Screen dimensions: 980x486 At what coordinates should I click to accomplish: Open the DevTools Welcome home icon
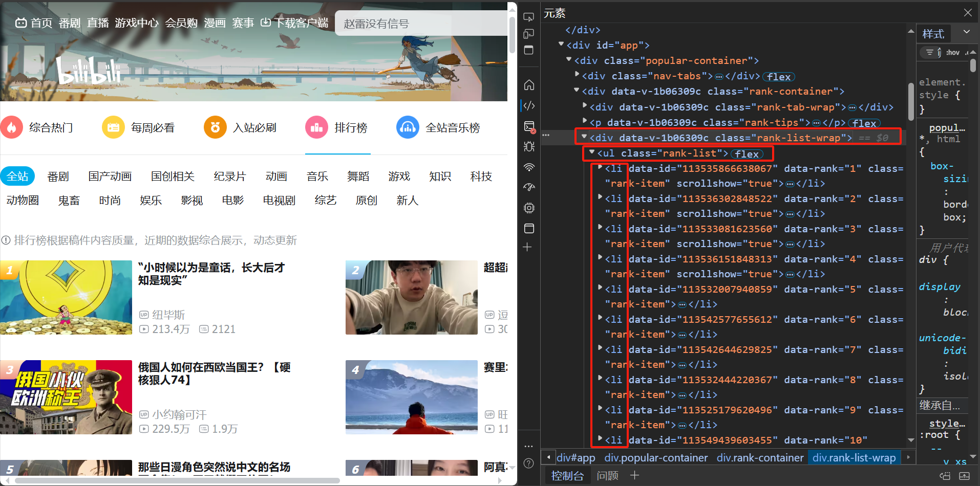pyautogui.click(x=529, y=84)
